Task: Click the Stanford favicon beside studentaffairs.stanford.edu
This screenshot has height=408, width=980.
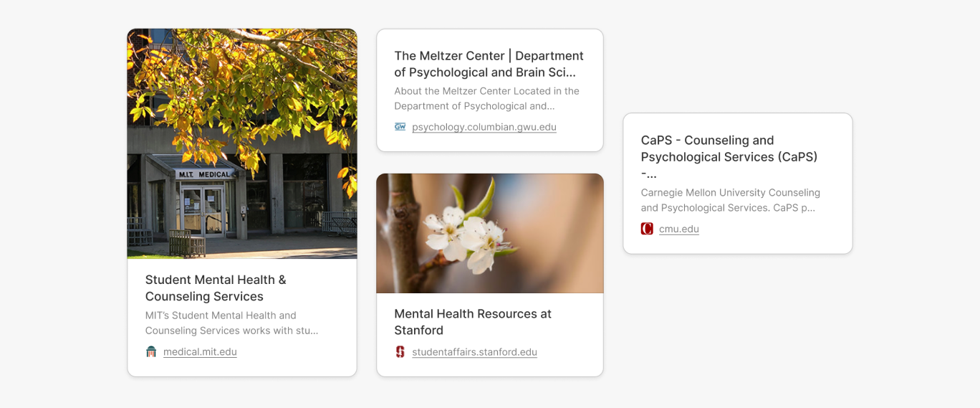Action: pos(400,351)
